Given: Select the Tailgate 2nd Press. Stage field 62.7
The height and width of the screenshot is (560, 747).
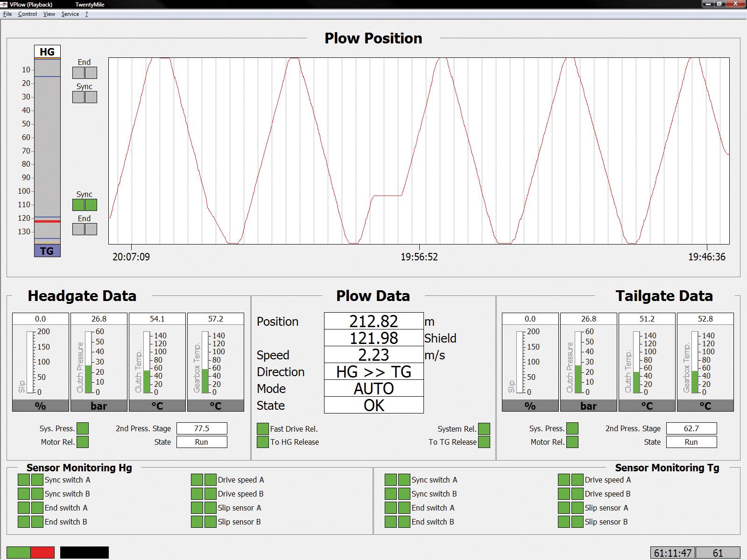Looking at the screenshot, I should 691,428.
